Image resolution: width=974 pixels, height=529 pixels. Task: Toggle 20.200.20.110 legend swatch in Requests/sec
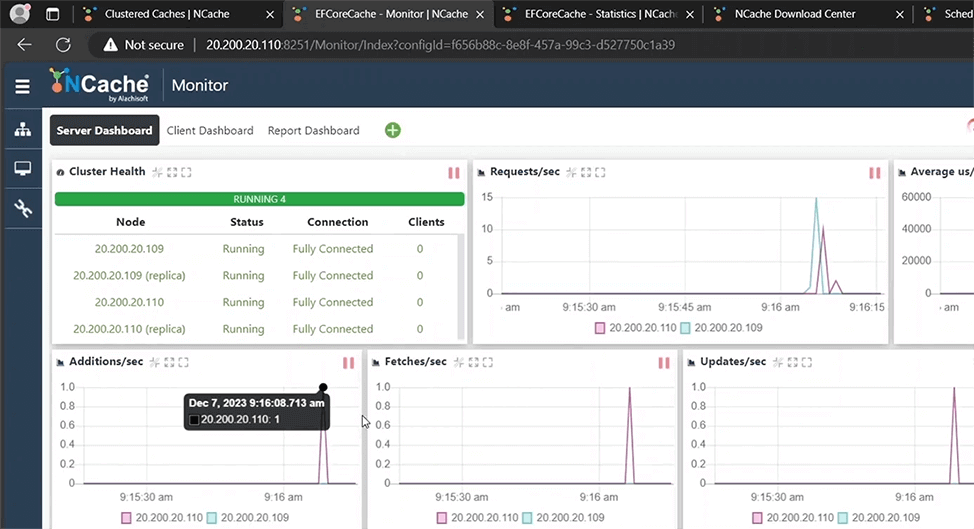point(599,328)
